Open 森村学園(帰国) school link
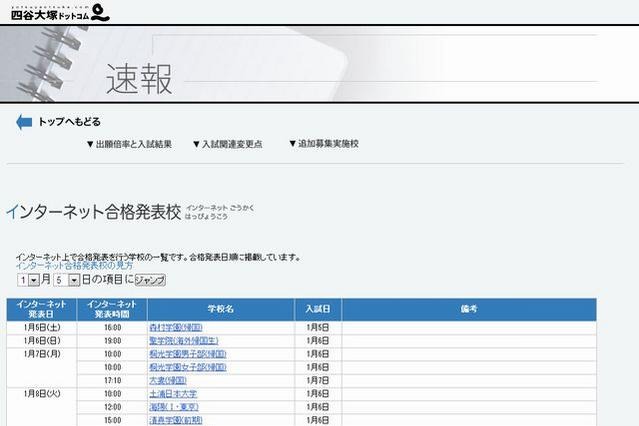The width and height of the screenshot is (639, 426). click(x=176, y=327)
